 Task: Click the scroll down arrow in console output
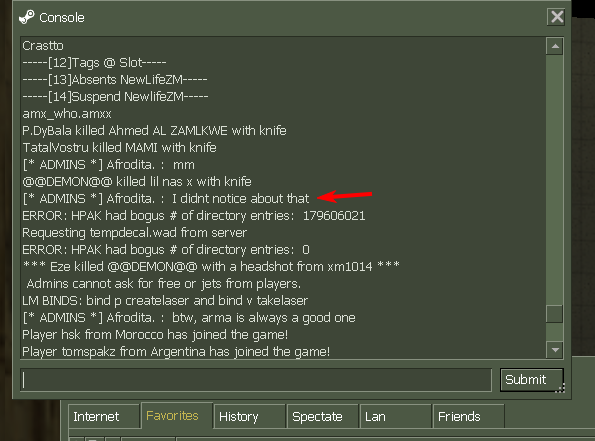tap(555, 350)
